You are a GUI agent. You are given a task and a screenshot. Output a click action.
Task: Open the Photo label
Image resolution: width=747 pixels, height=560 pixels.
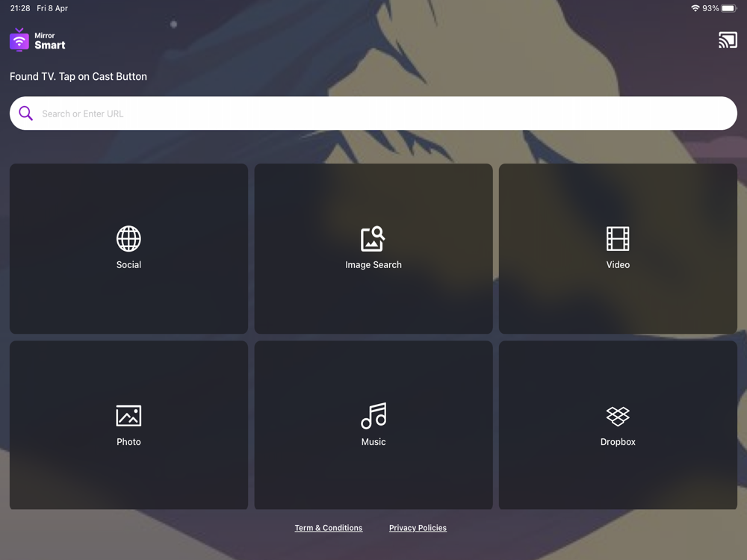pyautogui.click(x=128, y=442)
